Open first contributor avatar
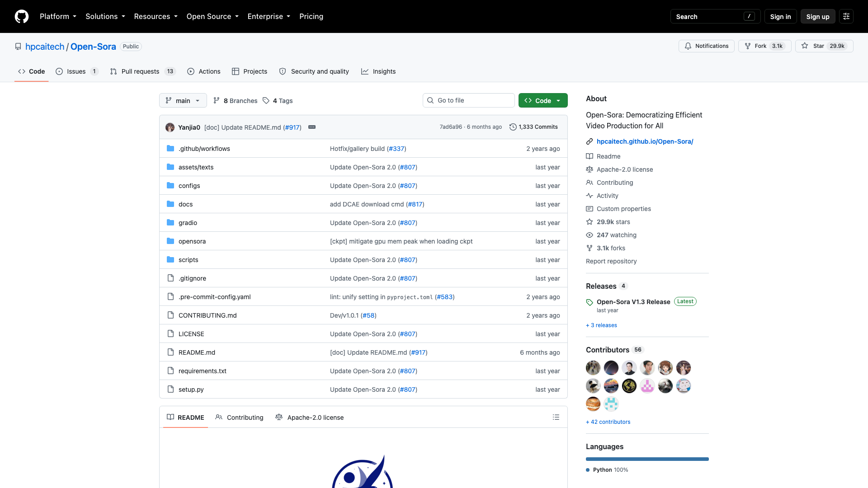 pyautogui.click(x=593, y=368)
